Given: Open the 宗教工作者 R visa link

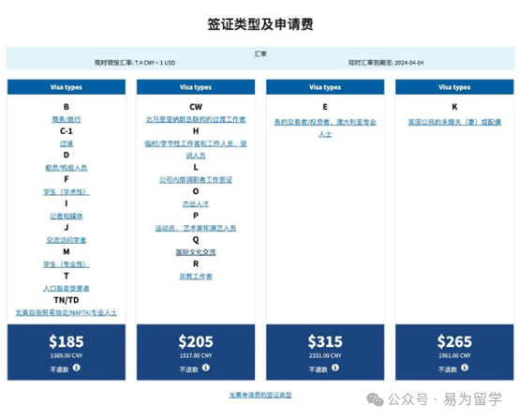Looking at the screenshot, I should pyautogui.click(x=196, y=277).
